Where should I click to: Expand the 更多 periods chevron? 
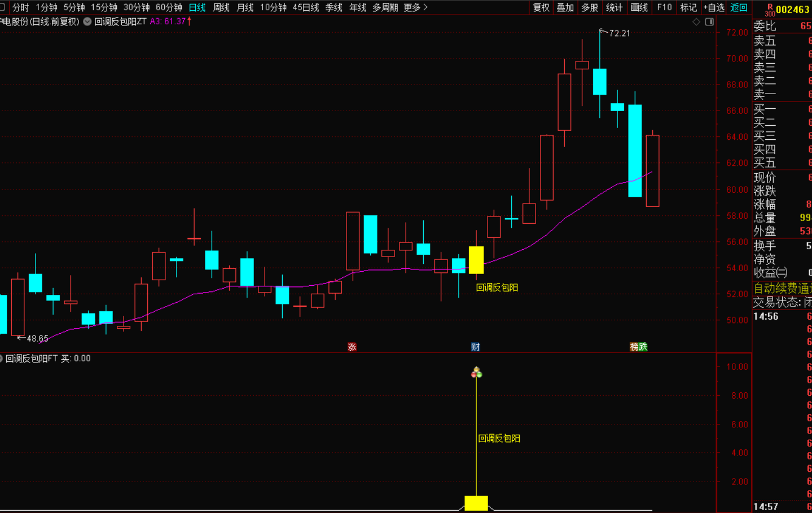coord(425,7)
